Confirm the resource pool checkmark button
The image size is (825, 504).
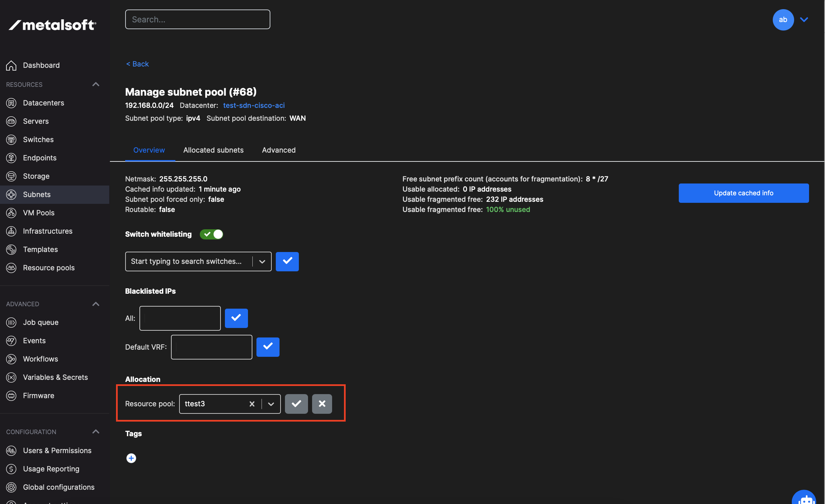tap(296, 404)
